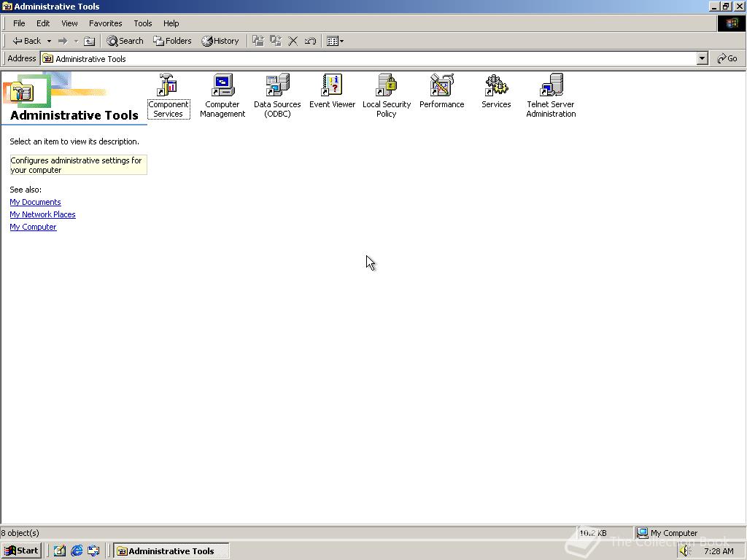Follow the My Computer link

(x=33, y=227)
